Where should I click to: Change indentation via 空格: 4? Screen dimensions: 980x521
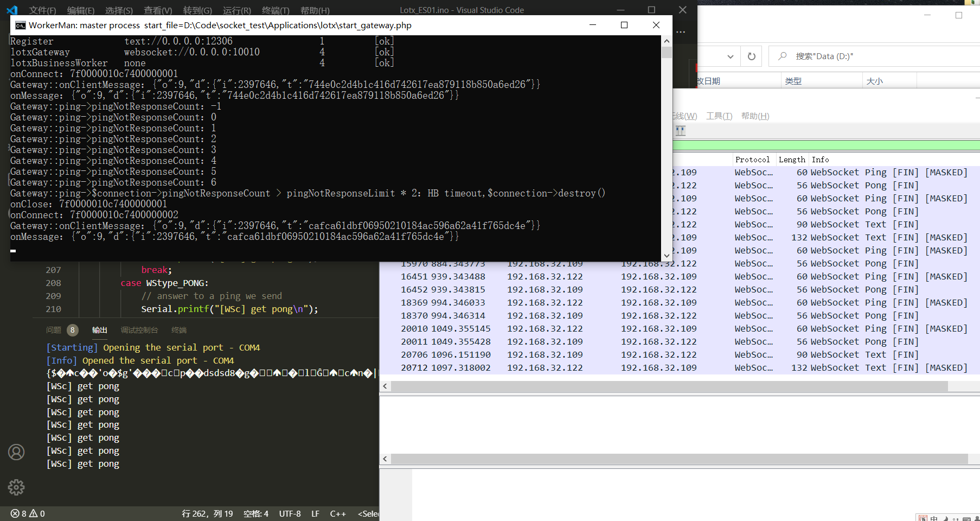[256, 513]
